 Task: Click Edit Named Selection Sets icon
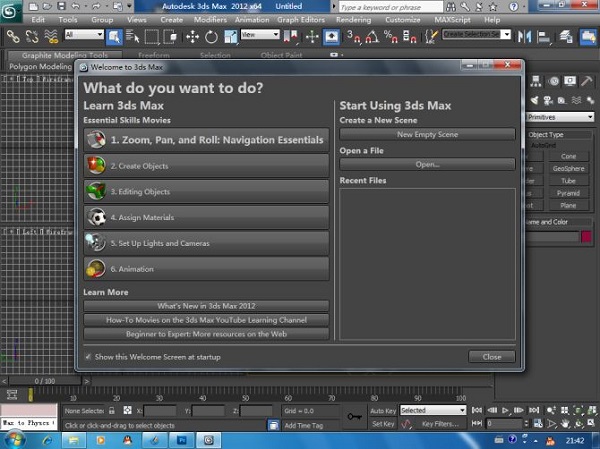(x=431, y=37)
